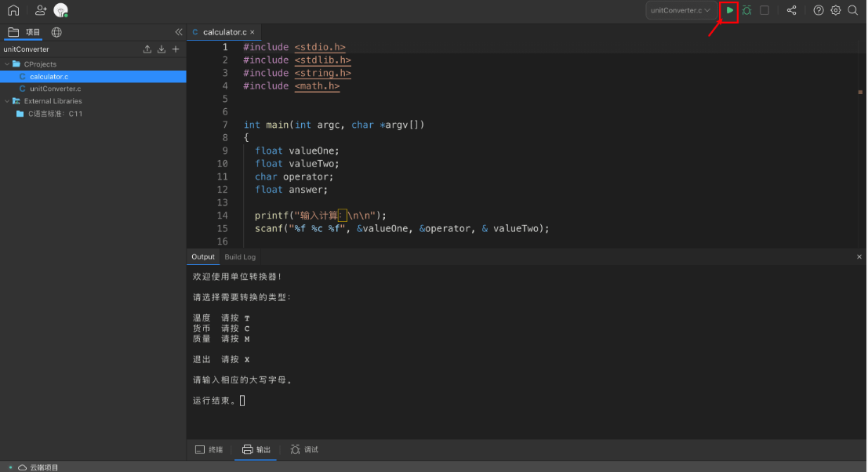The image size is (868, 472).
Task: Click the 温度 请按 T output line
Action: 221,318
